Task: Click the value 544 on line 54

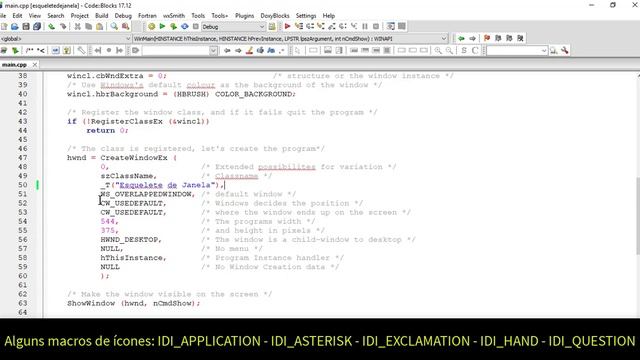Action: (107, 221)
